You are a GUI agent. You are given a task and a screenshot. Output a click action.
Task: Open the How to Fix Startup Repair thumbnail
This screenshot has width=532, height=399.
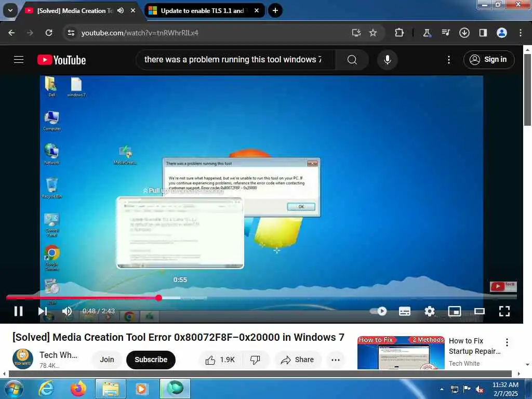click(401, 353)
